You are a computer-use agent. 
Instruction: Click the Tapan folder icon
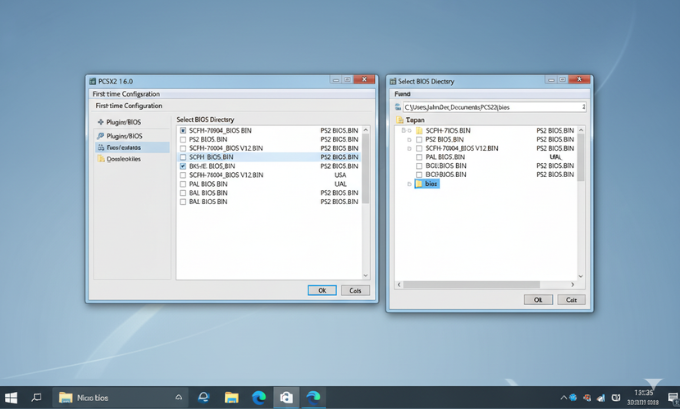point(399,119)
